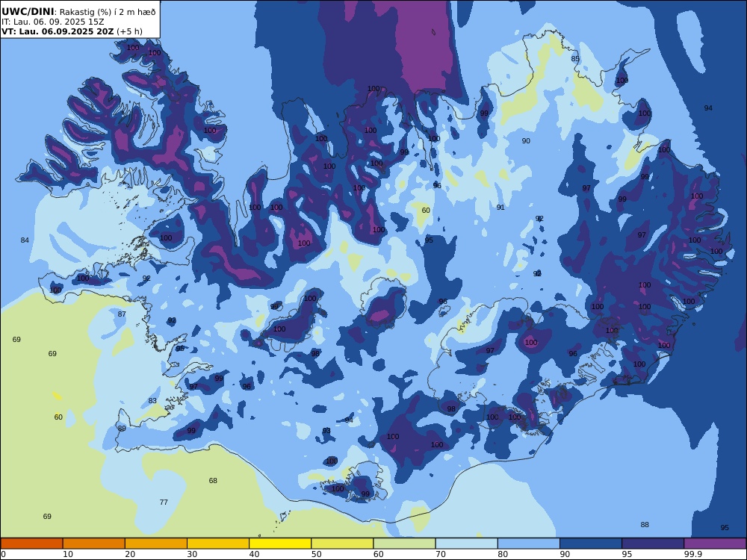Click the legend tick label '10'
The image size is (747, 560).
click(68, 554)
